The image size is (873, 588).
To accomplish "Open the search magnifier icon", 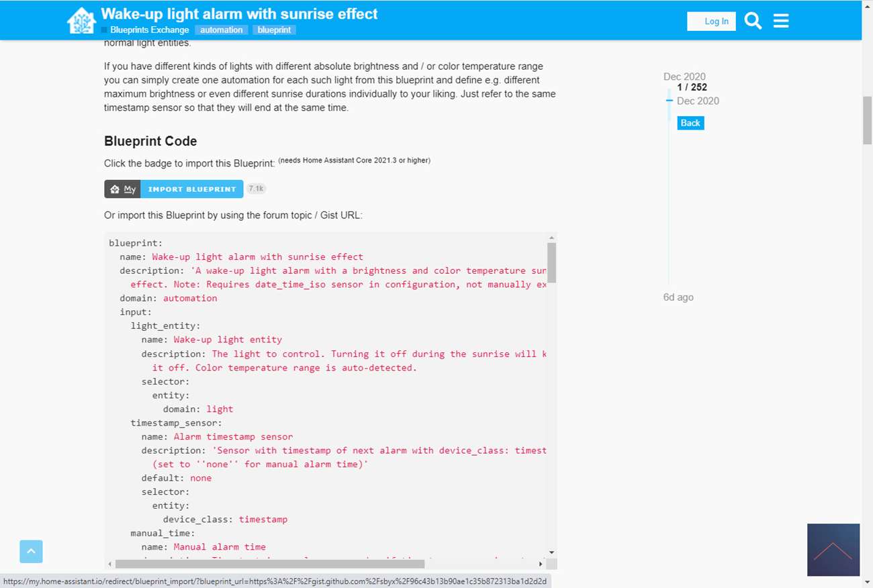I will point(753,21).
